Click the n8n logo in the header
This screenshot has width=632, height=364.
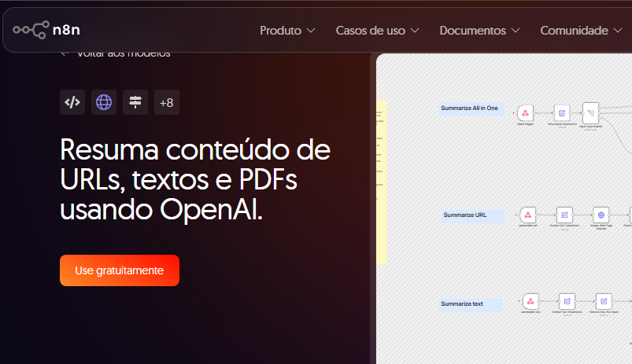46,30
